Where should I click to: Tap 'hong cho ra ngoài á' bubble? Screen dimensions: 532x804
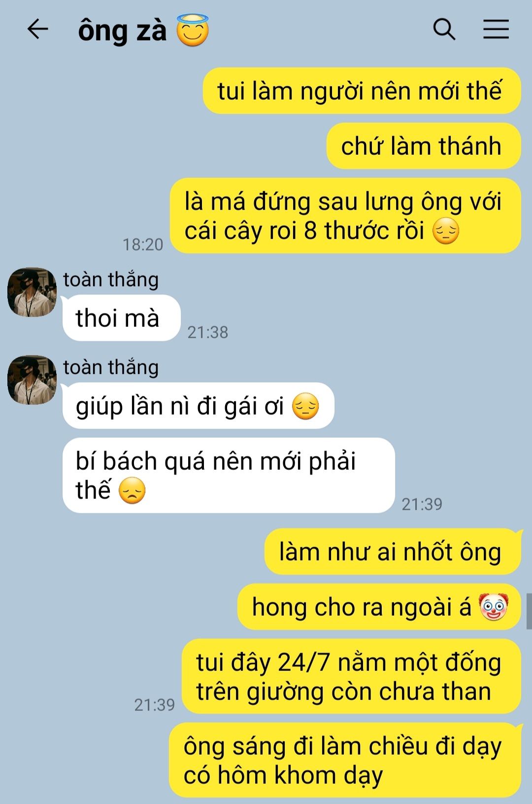(x=379, y=607)
